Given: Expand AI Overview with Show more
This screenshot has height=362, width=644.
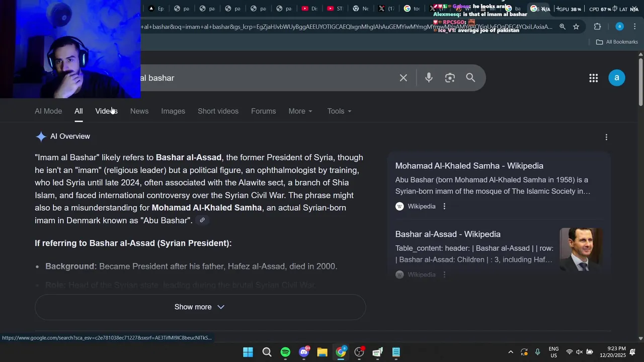Looking at the screenshot, I should click(x=200, y=307).
